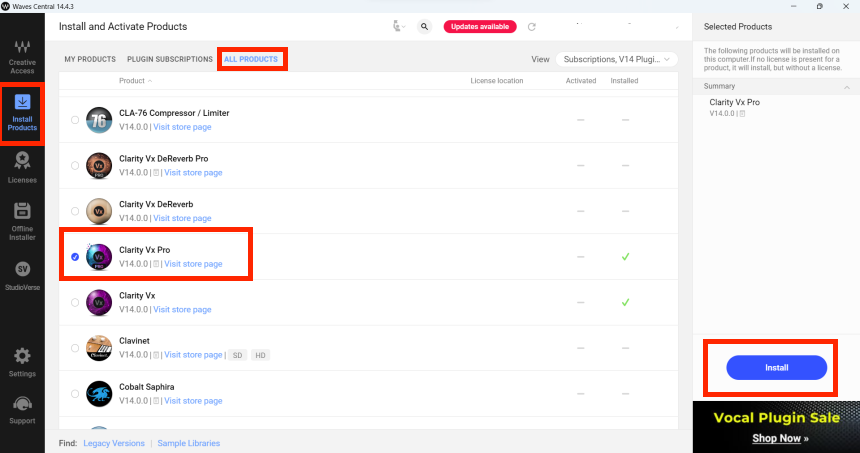Click the Updates available button
The image size is (860, 453).
pos(480,26)
